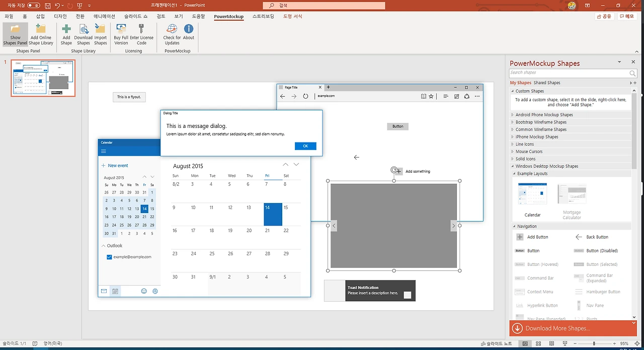
Task: Click the 공유 share button
Action: coord(604,16)
